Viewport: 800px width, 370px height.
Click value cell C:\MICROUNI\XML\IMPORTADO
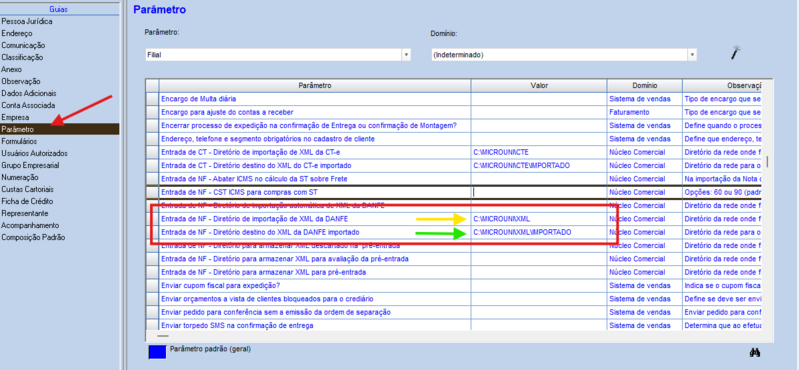539,232
